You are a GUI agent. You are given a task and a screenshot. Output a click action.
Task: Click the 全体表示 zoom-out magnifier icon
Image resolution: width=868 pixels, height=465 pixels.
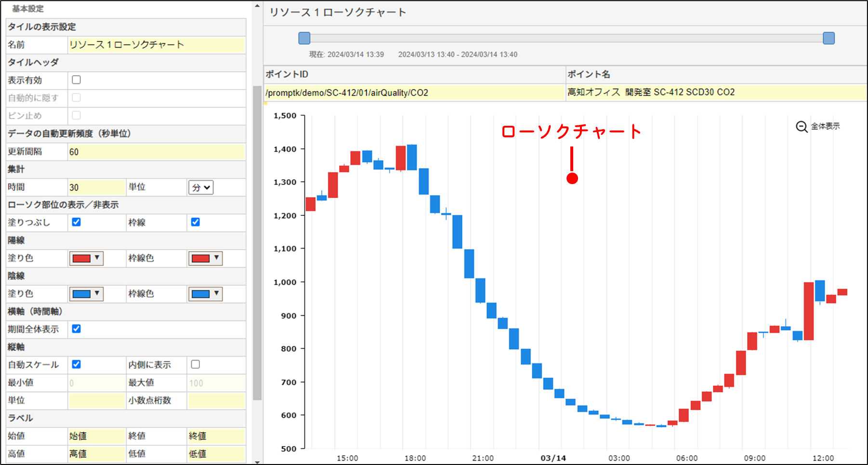pos(802,127)
